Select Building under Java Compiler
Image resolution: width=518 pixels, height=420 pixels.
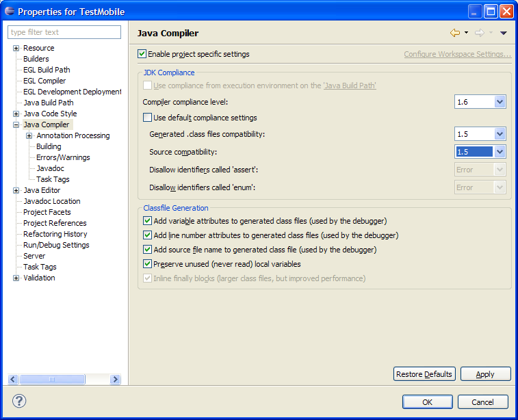(49, 146)
